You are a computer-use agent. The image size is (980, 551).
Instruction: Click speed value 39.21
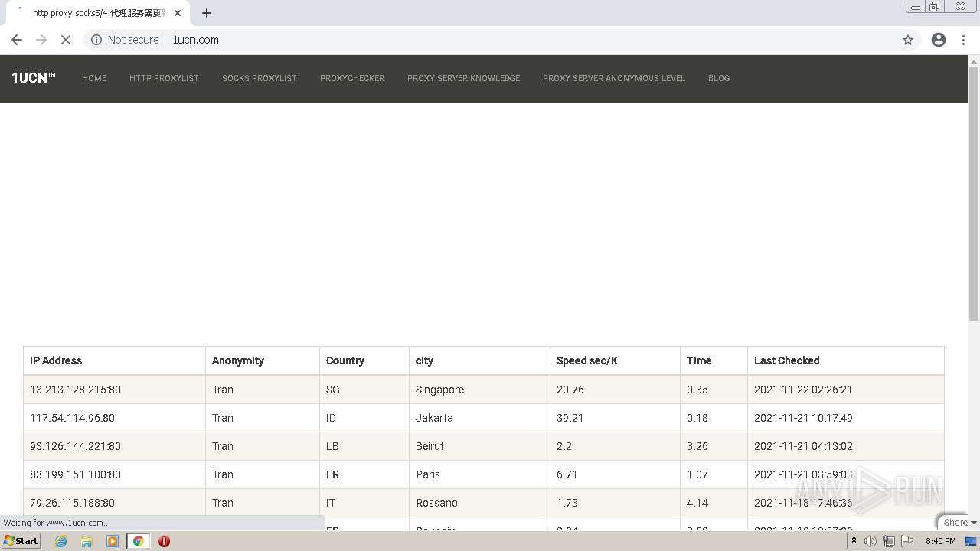570,418
